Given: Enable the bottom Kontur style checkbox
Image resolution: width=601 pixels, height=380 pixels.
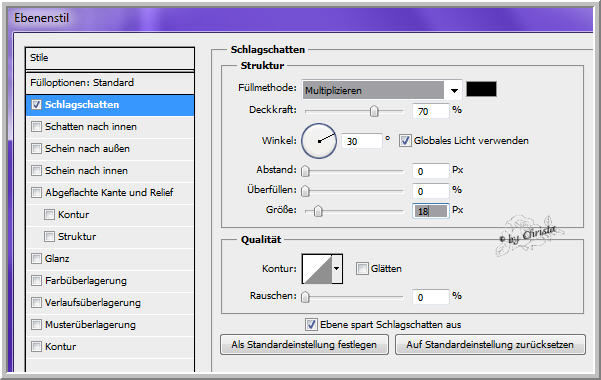Looking at the screenshot, I should pos(36,346).
